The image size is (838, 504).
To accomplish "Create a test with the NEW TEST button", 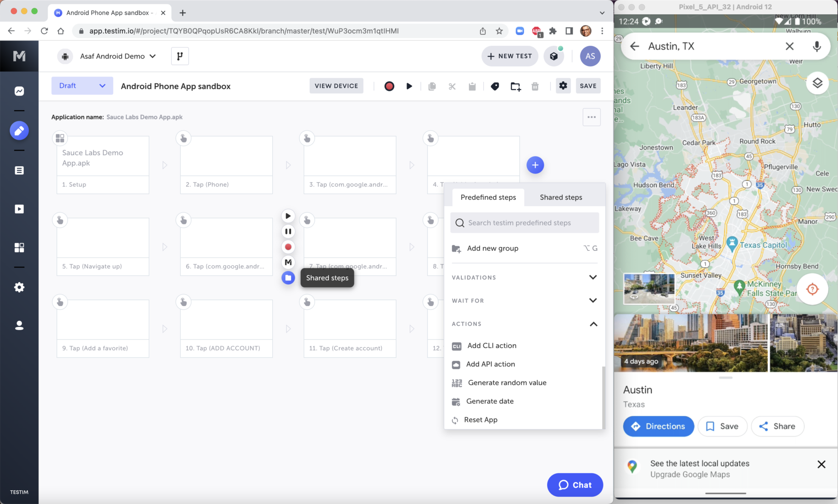I will pyautogui.click(x=509, y=56).
